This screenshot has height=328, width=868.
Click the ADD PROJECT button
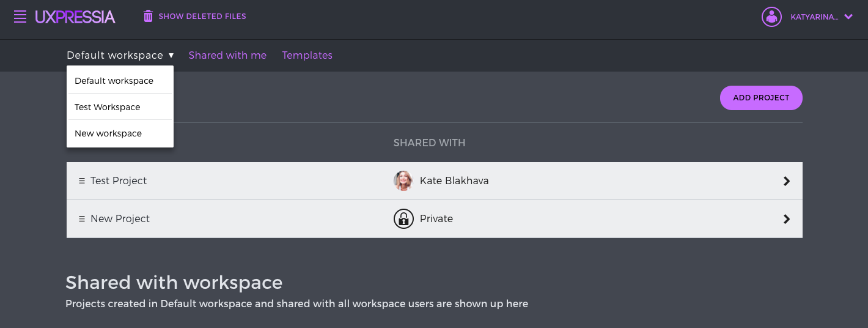click(761, 98)
